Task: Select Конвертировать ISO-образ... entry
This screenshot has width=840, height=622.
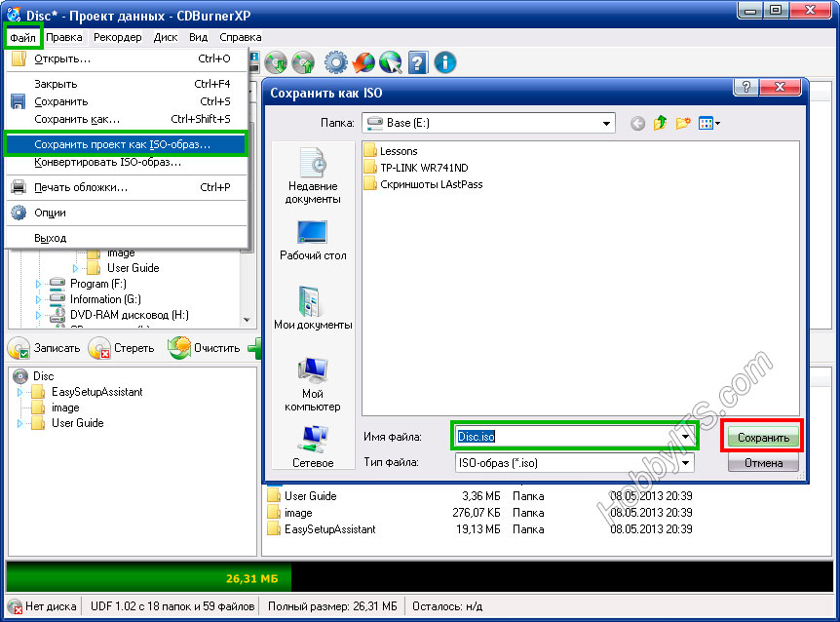Action: (126, 163)
